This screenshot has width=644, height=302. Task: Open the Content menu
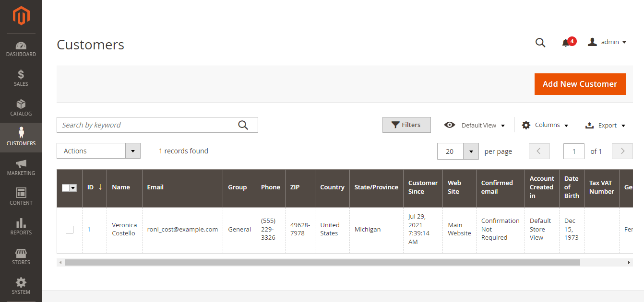(x=21, y=197)
